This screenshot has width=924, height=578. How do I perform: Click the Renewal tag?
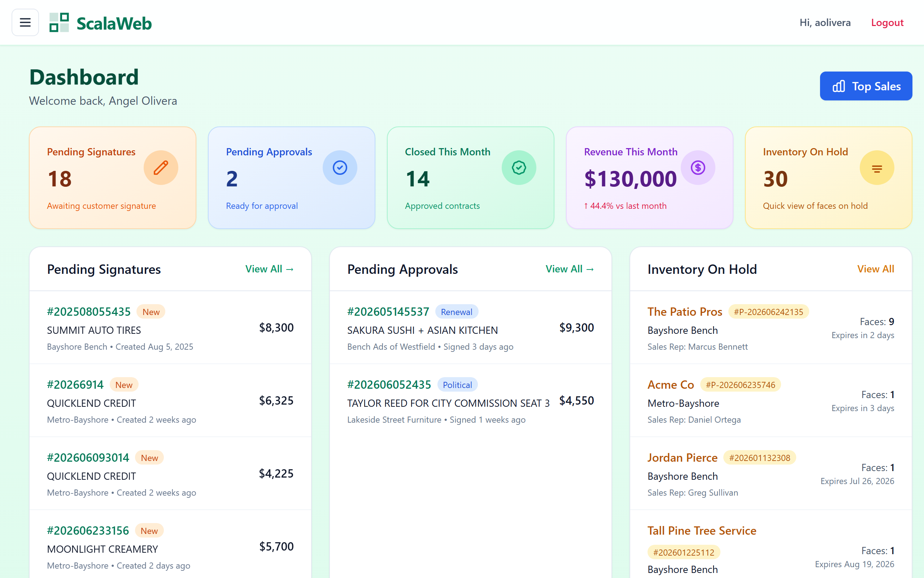pos(457,312)
